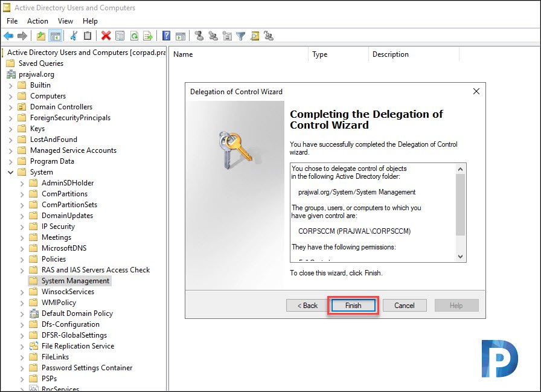Viewport: 541px width, 392px height.
Task: Click the Find objects magnifier icon
Action: [255, 36]
